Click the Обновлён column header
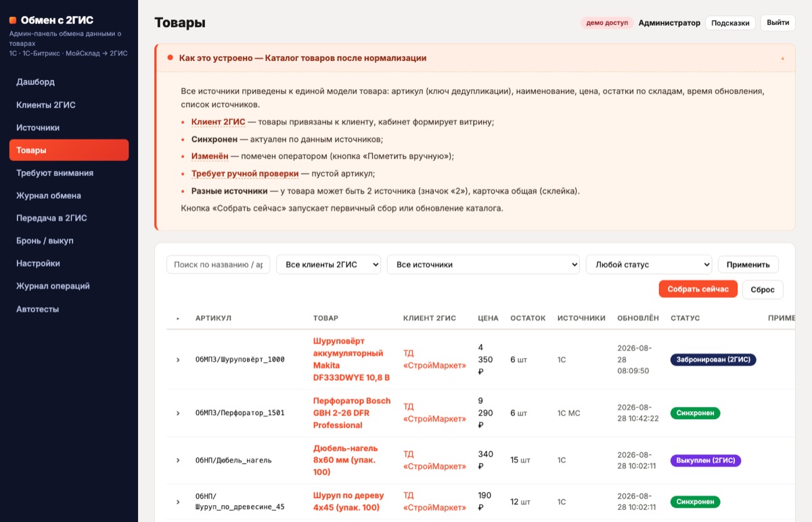This screenshot has height=522, width=812. coord(637,318)
